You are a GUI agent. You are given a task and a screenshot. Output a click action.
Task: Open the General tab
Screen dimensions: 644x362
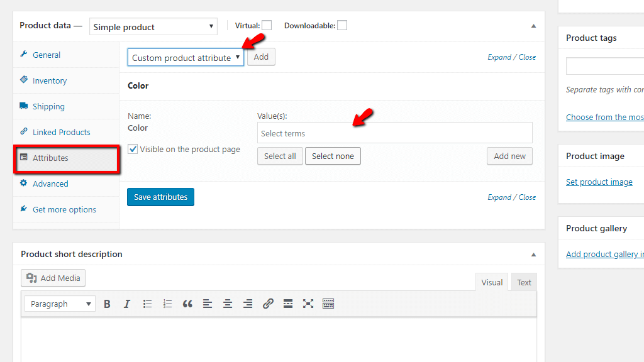tap(66, 55)
